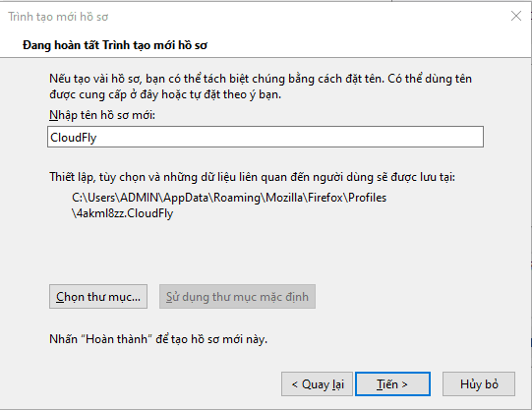Click Sử dụng thư mục mặc định button
The width and height of the screenshot is (532, 410).
pyautogui.click(x=237, y=297)
